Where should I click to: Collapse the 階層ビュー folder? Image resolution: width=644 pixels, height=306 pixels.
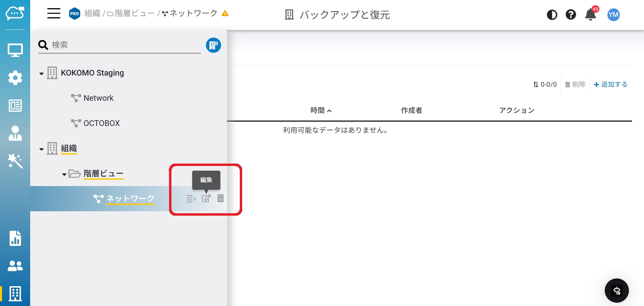(64, 174)
